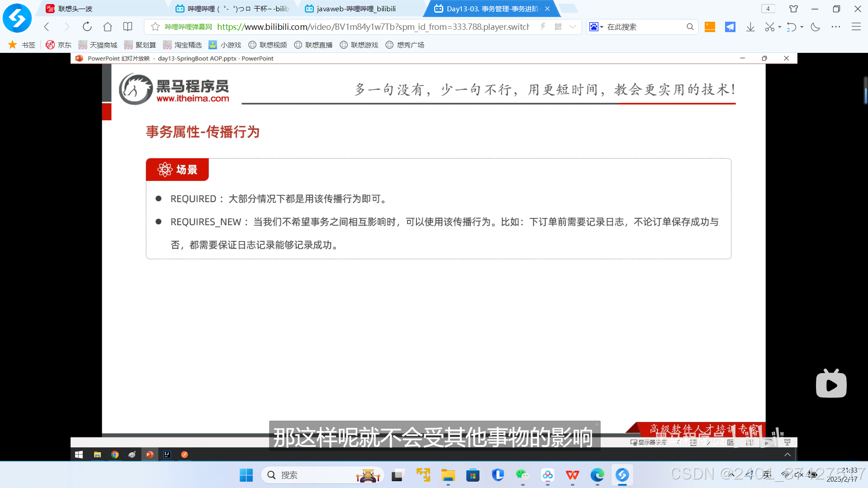This screenshot has width=868, height=488.
Task: Open the blue shield app on taskbar
Action: point(498,475)
